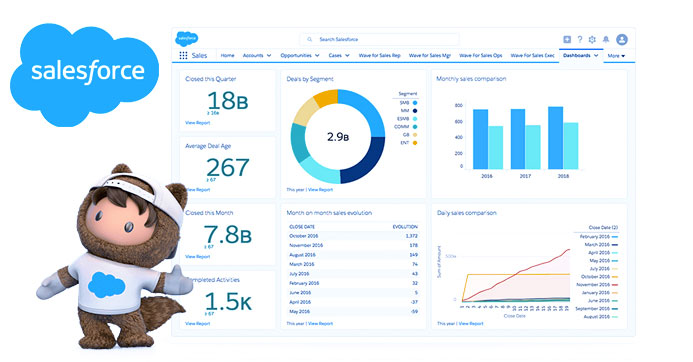Click the ENT segment legend color dot
The height and width of the screenshot is (362, 693).
(x=415, y=143)
